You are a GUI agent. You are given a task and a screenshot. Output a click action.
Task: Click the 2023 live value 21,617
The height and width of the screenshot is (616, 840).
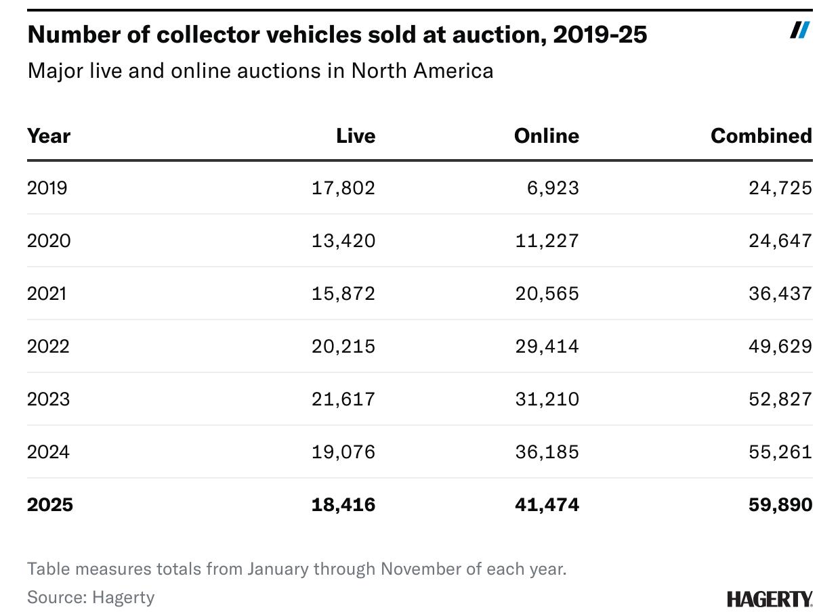click(x=343, y=399)
